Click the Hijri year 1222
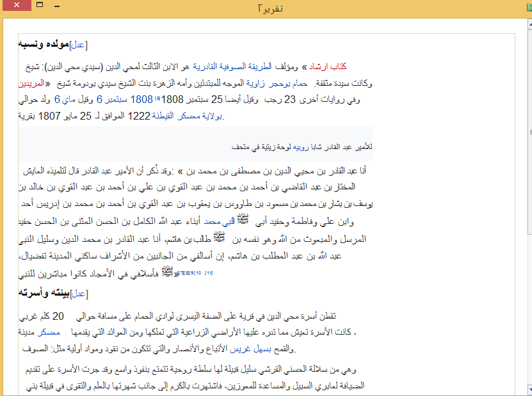532x396 pixels. tap(139, 116)
